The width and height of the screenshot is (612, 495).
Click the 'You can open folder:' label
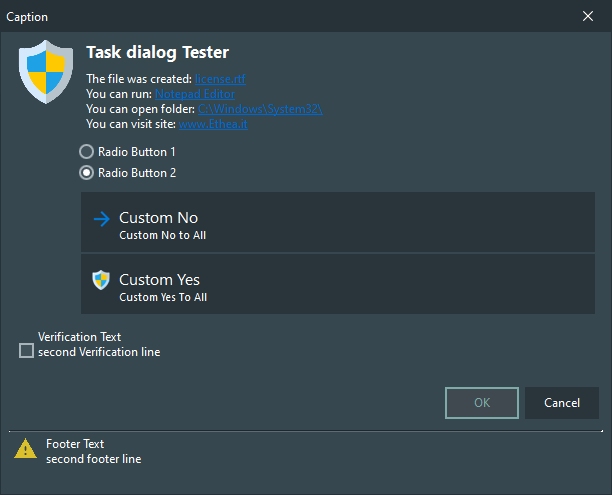(141, 109)
